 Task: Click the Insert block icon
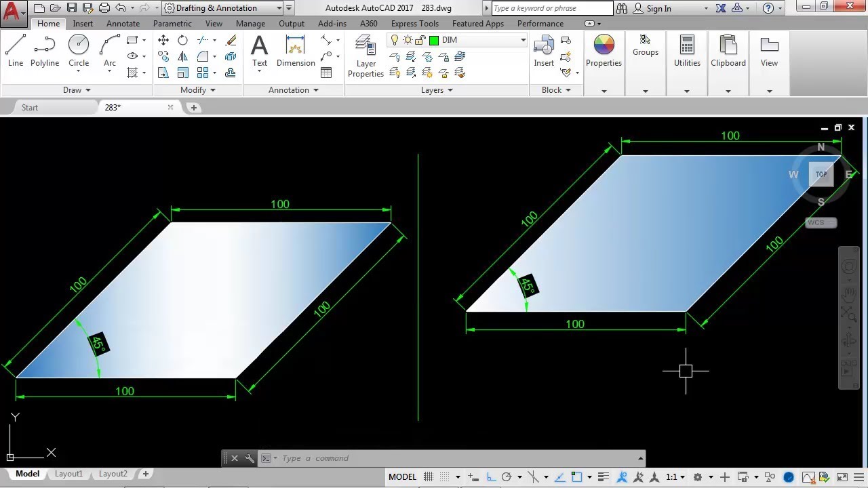544,52
